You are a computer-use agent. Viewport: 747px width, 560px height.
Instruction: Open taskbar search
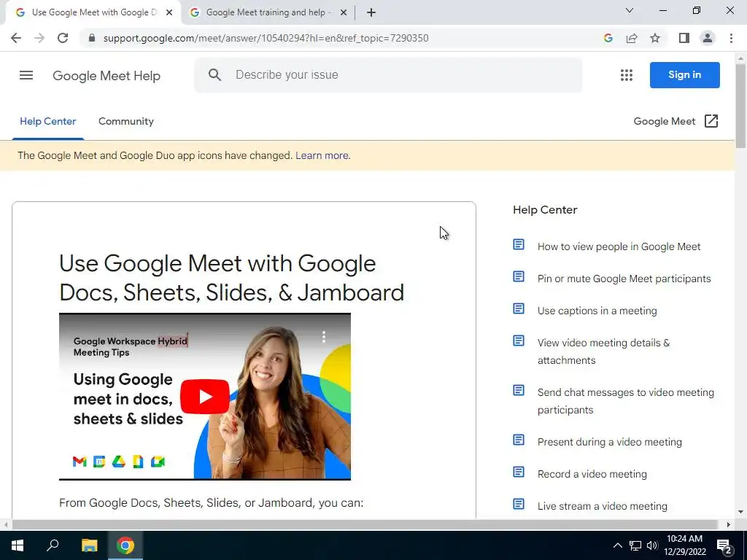coord(53,545)
